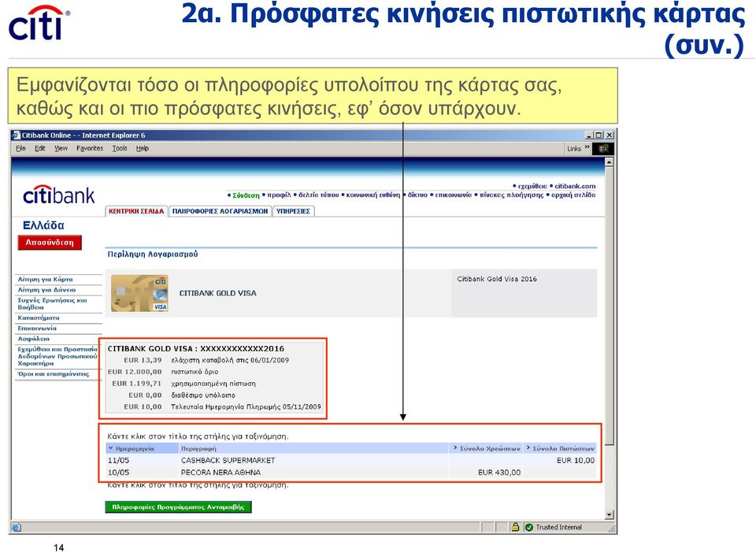Click the scrollbar down arrow

[609, 515]
